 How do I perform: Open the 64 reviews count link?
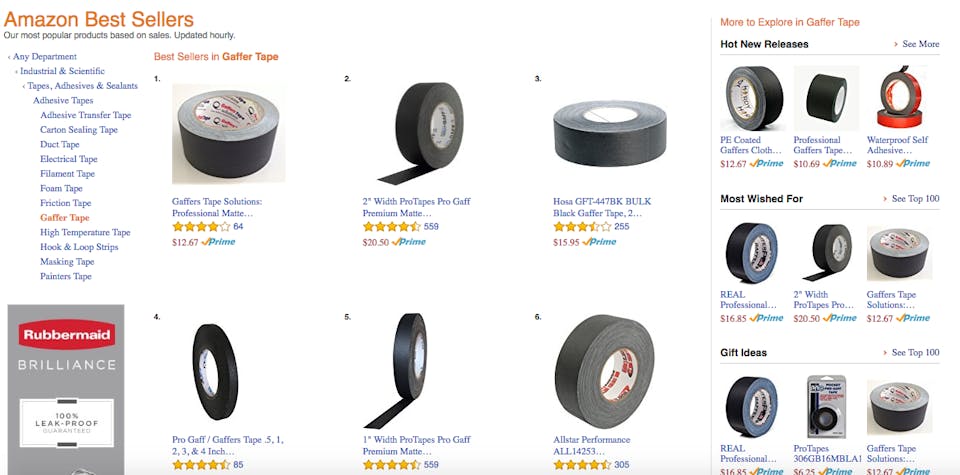point(238,227)
